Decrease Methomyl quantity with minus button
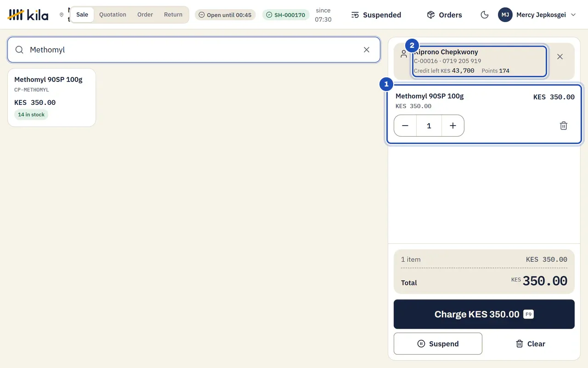 point(405,126)
